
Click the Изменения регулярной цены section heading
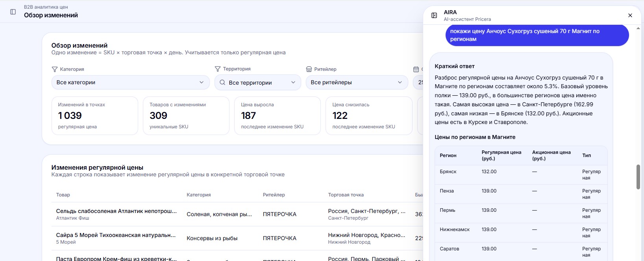(97, 167)
